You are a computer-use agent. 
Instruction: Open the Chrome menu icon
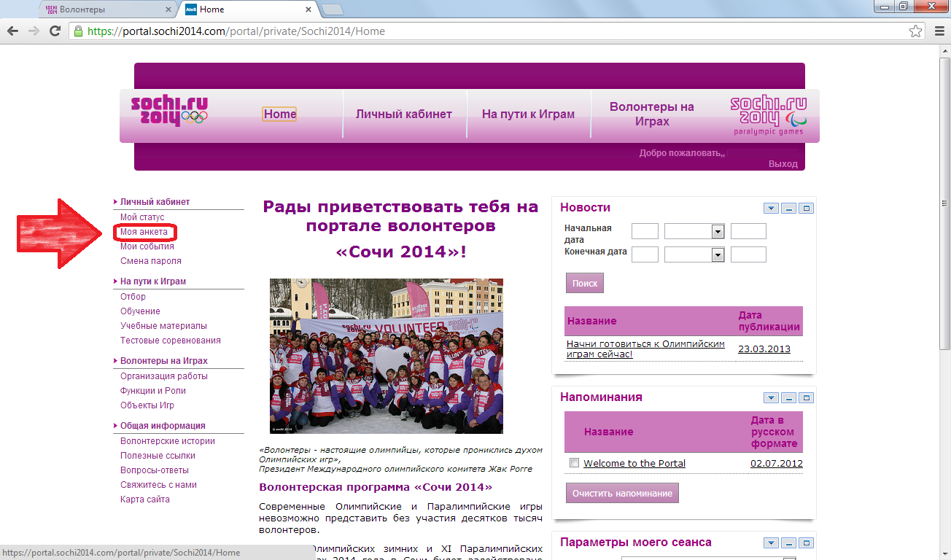939,31
